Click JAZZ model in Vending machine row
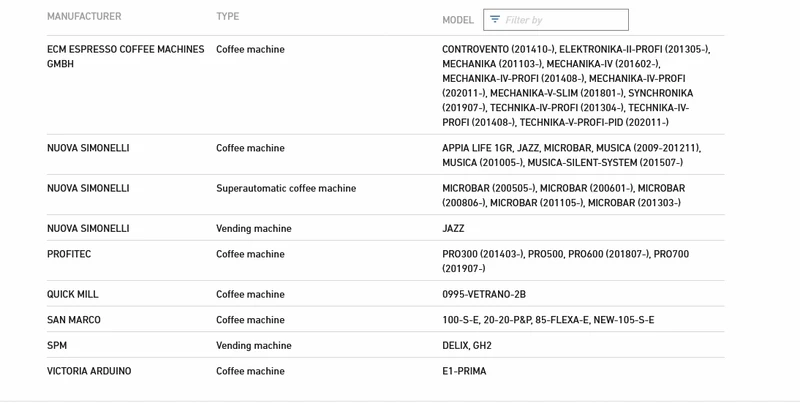The image size is (800, 403). pyautogui.click(x=453, y=229)
